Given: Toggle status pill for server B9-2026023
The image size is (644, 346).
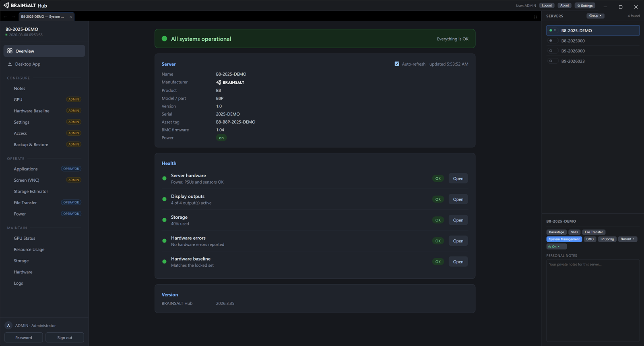Looking at the screenshot, I should point(553,61).
